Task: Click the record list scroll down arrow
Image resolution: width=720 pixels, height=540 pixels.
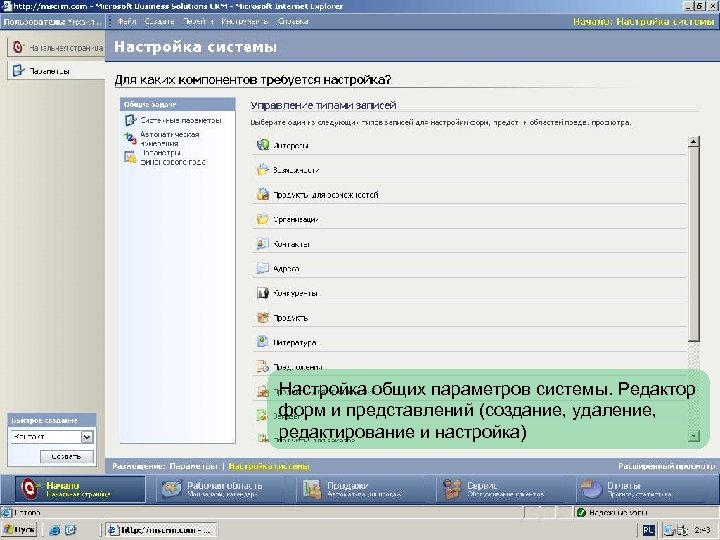Action: (x=693, y=436)
